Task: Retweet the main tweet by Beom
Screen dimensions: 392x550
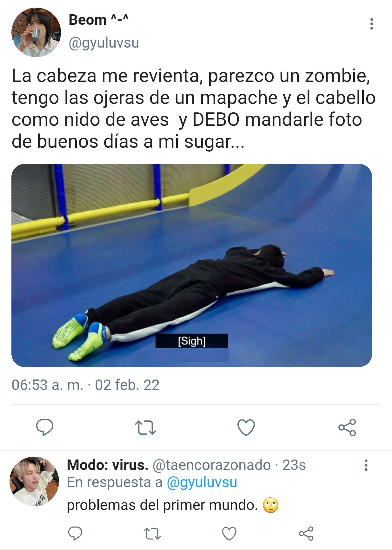Action: coord(145,427)
